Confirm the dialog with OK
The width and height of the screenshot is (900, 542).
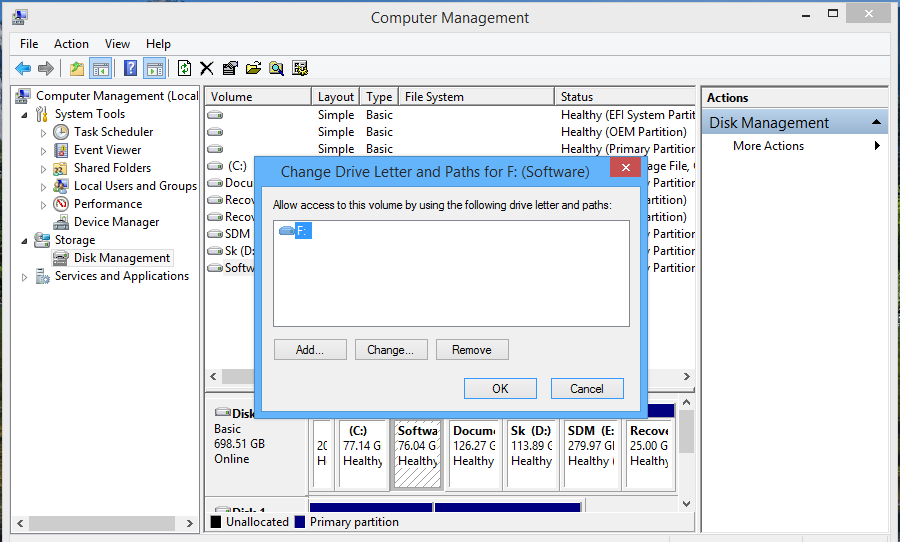tap(500, 389)
